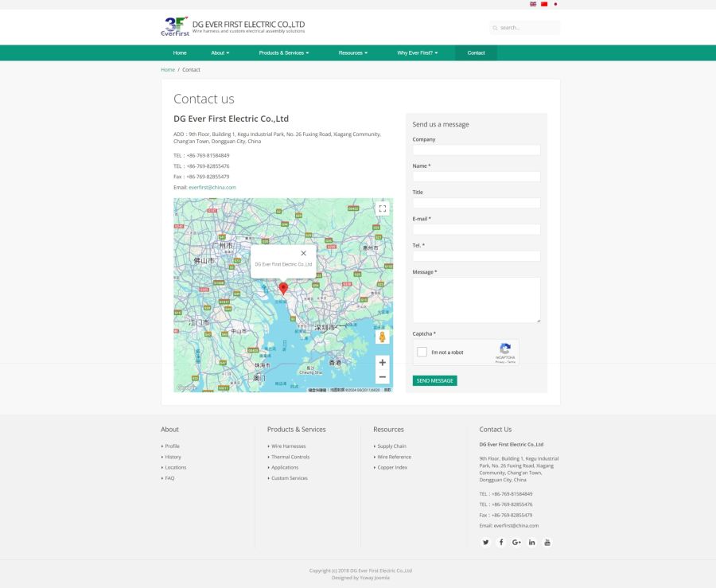Toggle fullscreen view on the map
Screen dimensions: 716x588
(x=383, y=208)
